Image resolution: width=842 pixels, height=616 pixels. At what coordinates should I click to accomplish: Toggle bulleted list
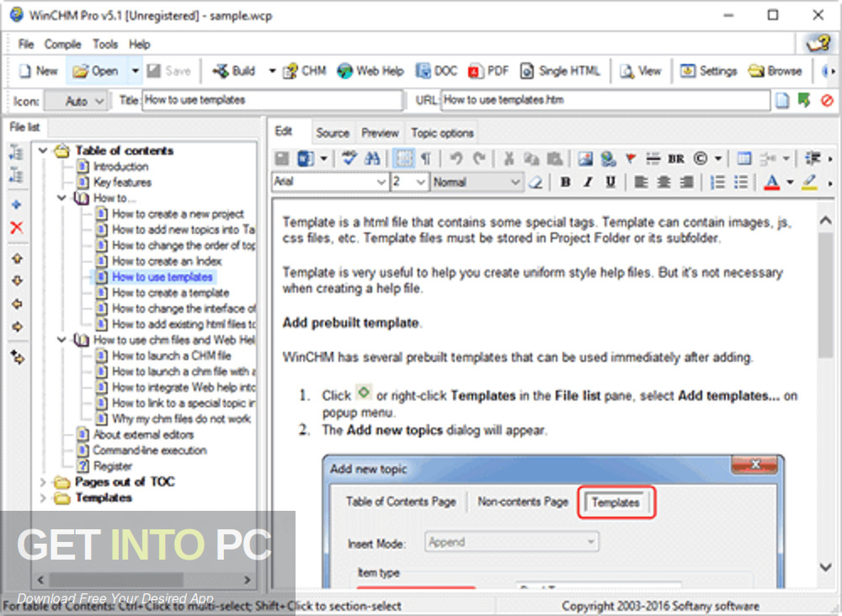(x=741, y=183)
